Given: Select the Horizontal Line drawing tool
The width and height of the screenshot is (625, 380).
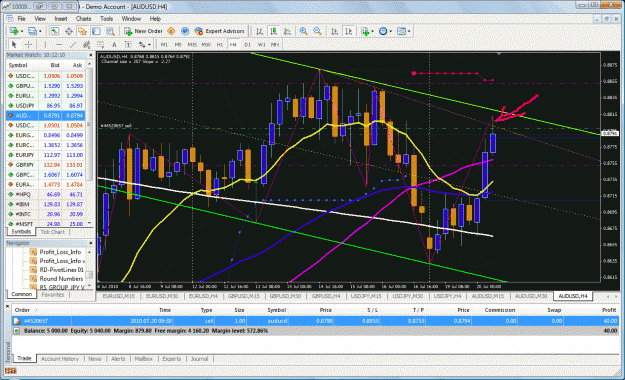Looking at the screenshot, I should tap(59, 44).
